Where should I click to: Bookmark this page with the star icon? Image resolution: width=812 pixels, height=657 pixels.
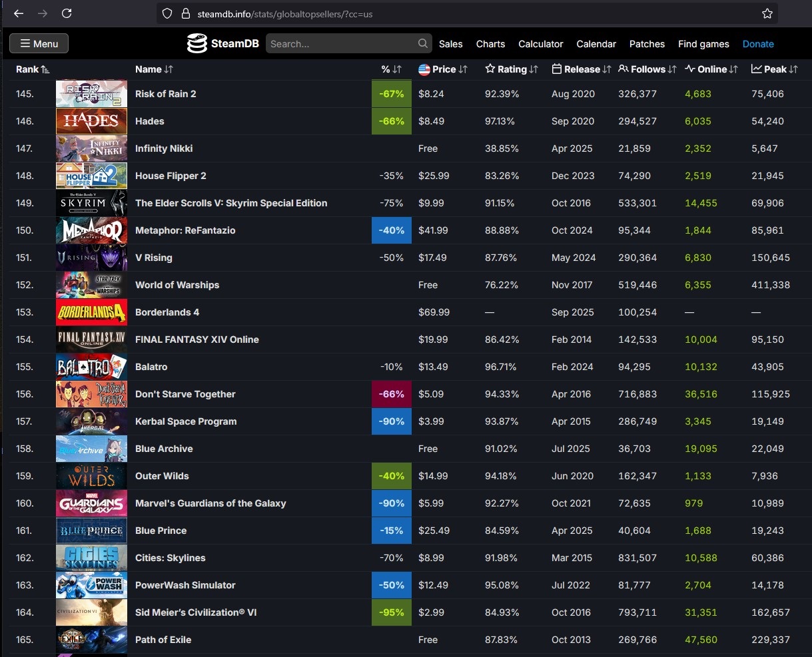point(767,13)
